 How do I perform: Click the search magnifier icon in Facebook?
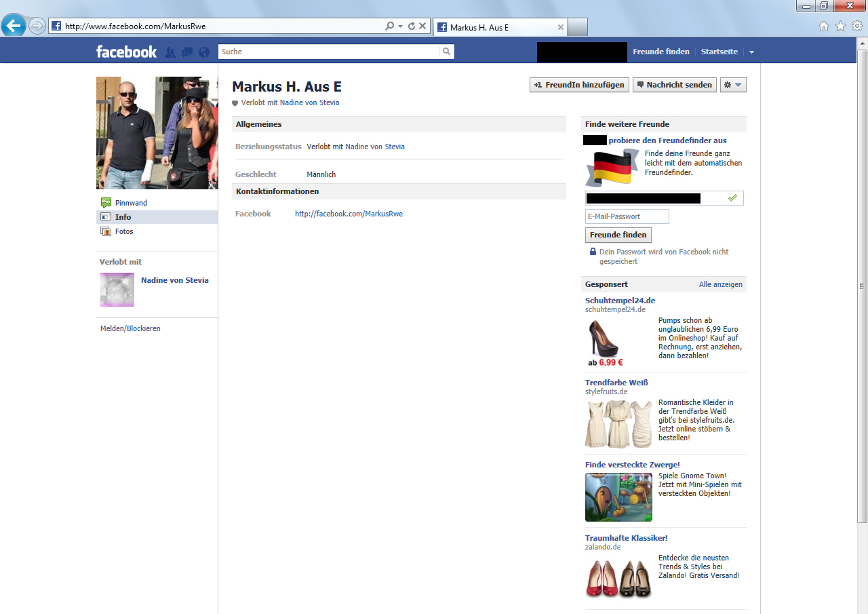pos(446,52)
